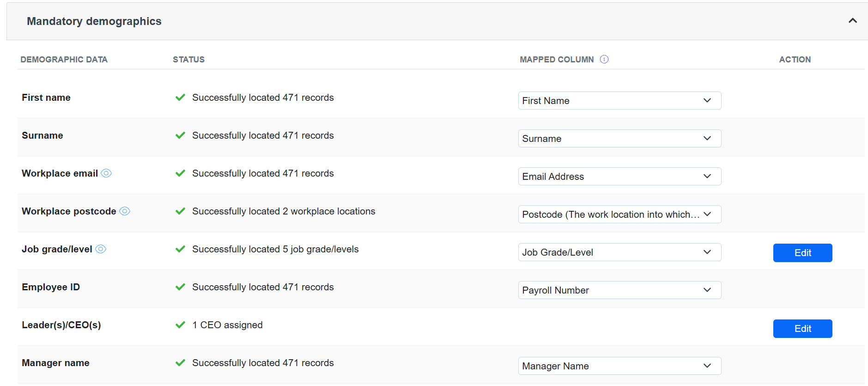Image resolution: width=868 pixels, height=386 pixels.
Task: Collapse the Mandatory demographics section
Action: [852, 21]
